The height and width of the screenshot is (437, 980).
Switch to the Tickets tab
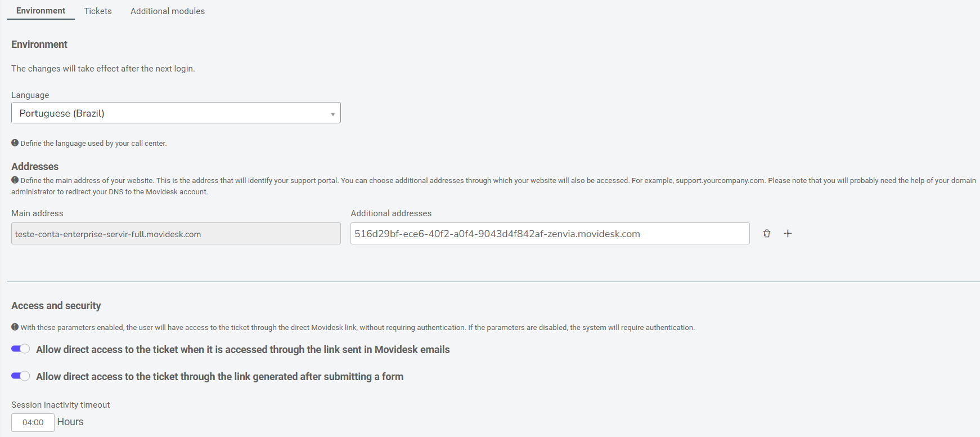(x=98, y=11)
